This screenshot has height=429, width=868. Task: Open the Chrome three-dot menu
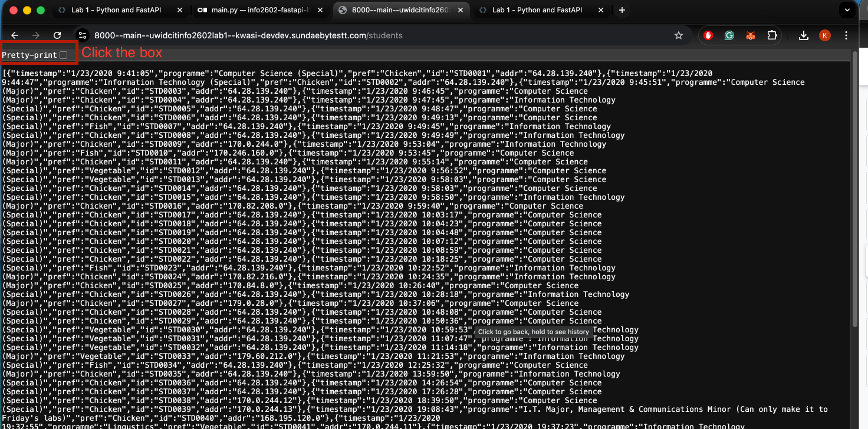847,35
